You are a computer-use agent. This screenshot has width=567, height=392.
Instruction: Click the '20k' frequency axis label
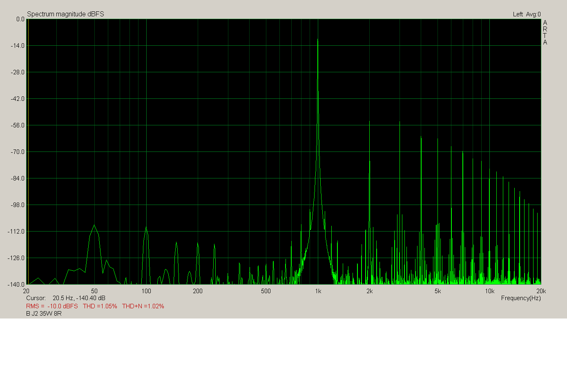click(x=541, y=291)
